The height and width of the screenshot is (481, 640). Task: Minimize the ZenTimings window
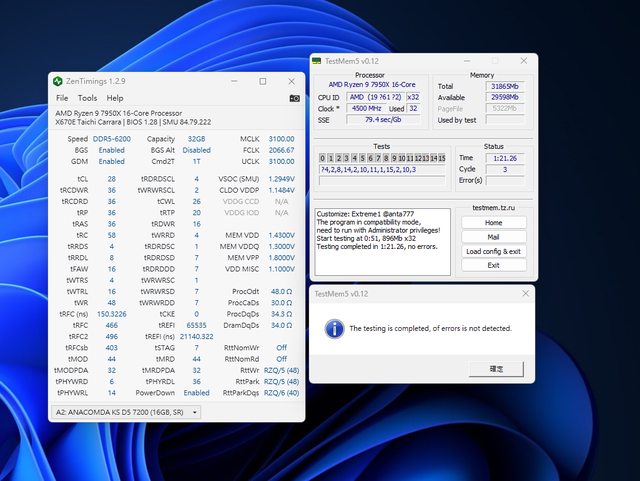click(233, 81)
